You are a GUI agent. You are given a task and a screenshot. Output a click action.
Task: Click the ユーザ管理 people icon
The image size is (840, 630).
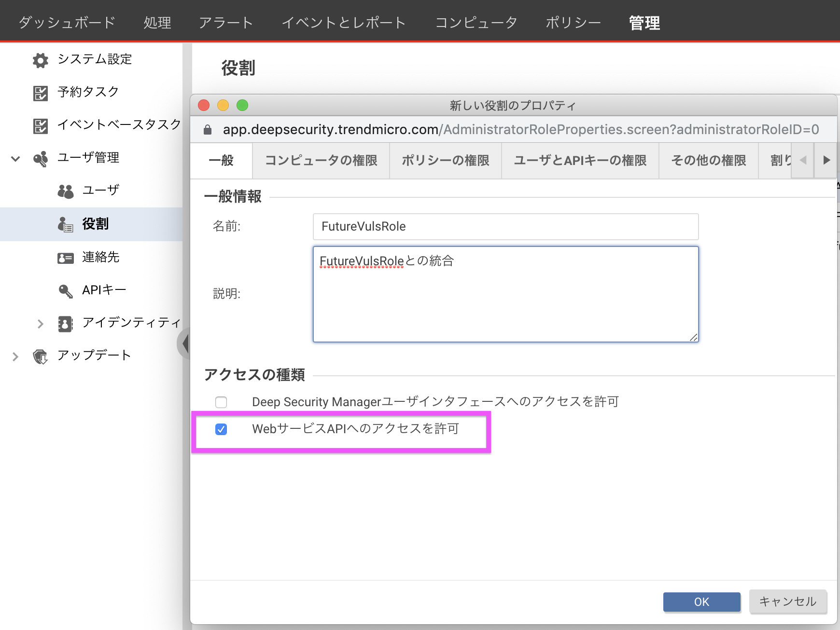click(x=40, y=158)
